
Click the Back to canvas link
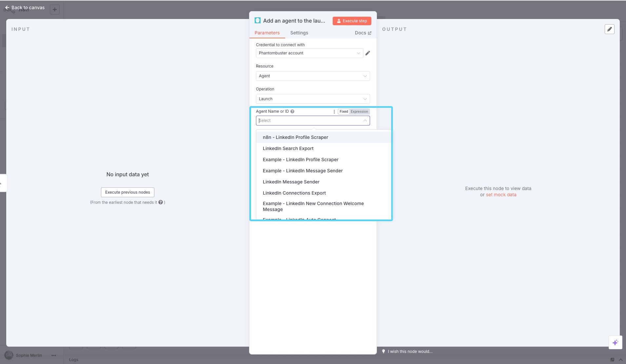(x=25, y=8)
